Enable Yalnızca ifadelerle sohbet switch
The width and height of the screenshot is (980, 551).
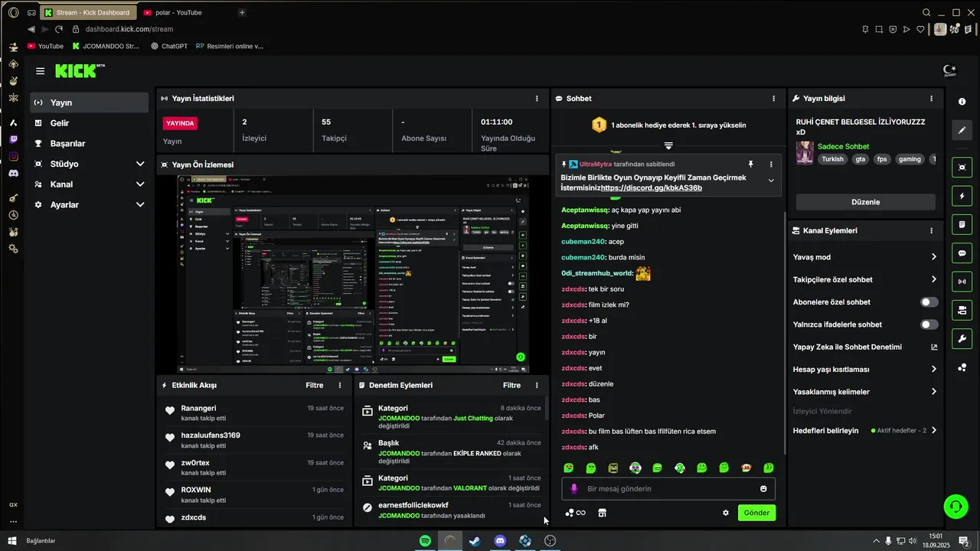[x=929, y=324]
